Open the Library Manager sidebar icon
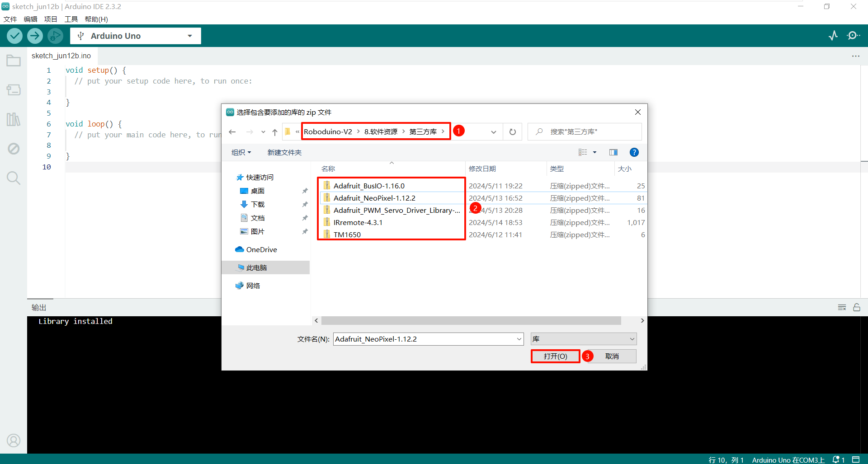868x464 pixels. (x=14, y=119)
